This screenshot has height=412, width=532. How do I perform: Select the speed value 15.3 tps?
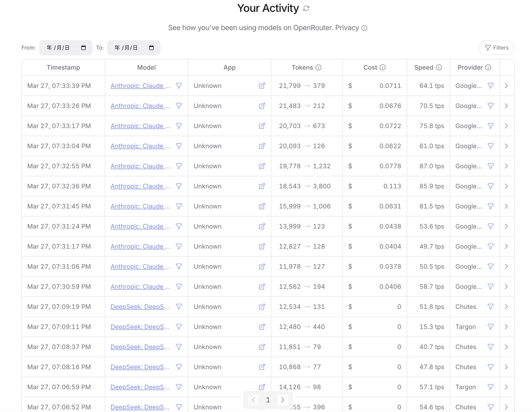click(x=432, y=327)
